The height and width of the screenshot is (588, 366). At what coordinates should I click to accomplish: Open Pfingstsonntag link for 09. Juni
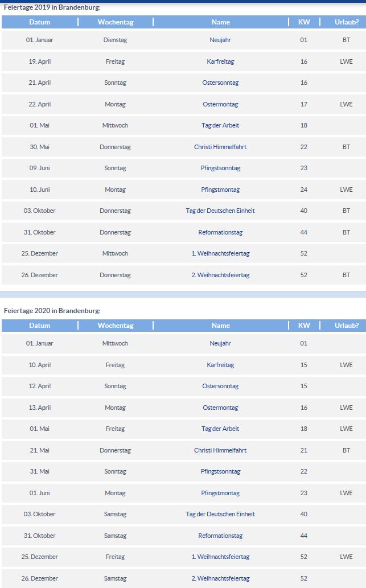[220, 168]
